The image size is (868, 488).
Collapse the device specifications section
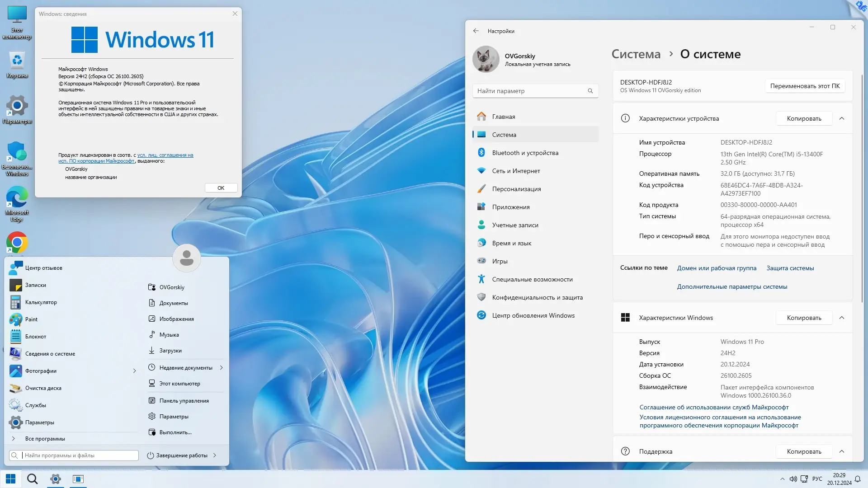pos(842,118)
